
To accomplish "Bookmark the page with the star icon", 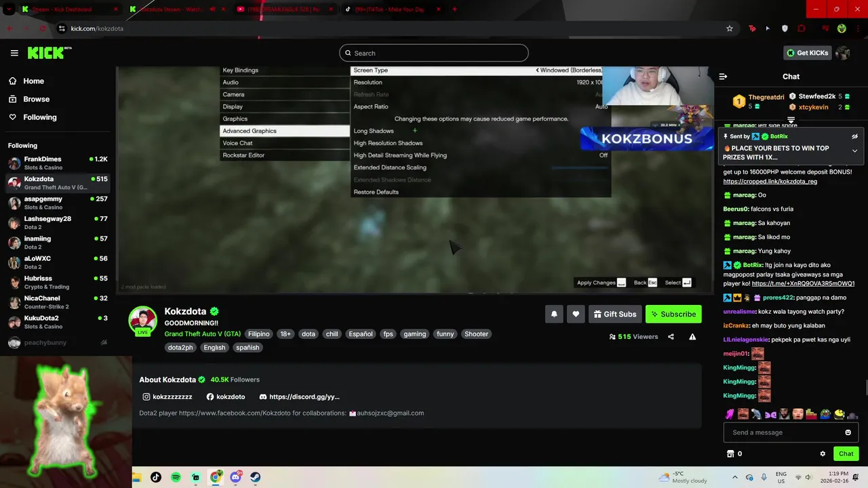I will click(x=730, y=28).
